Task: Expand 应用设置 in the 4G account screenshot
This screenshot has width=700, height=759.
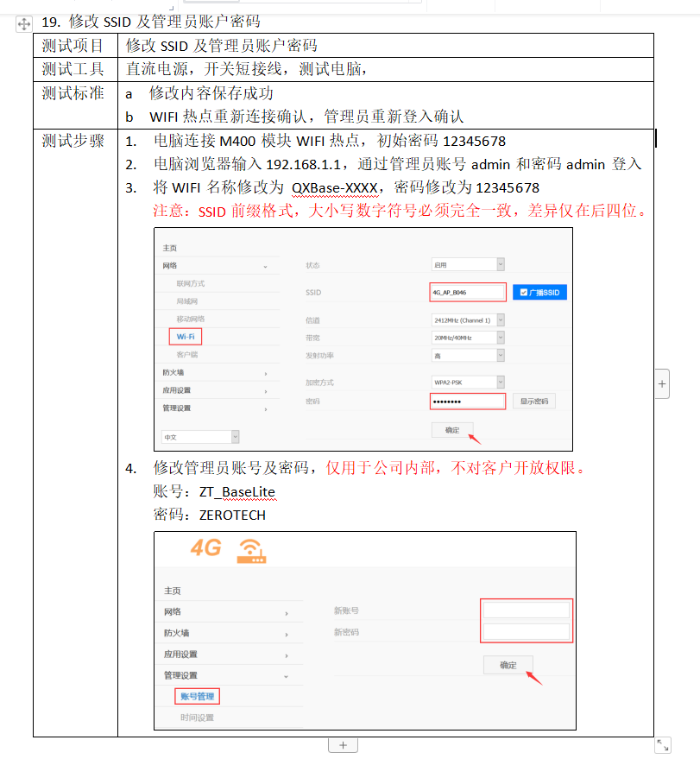Action: point(287,655)
